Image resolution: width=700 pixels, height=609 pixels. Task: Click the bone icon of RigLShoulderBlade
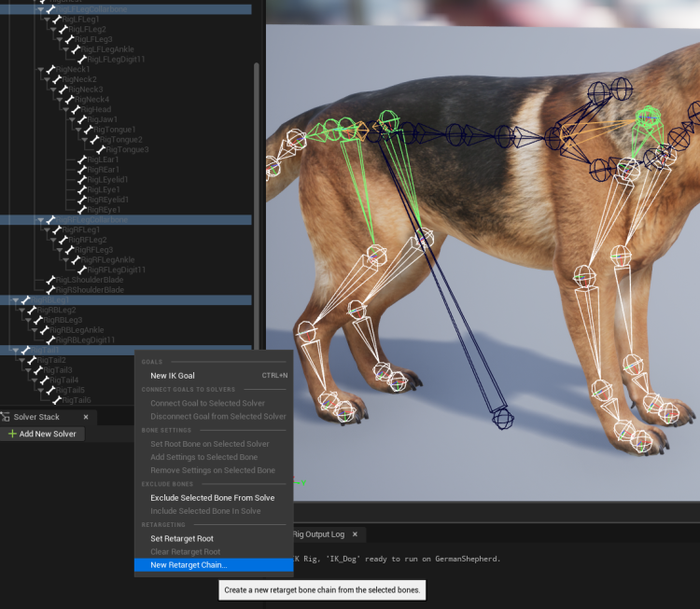pos(50,280)
